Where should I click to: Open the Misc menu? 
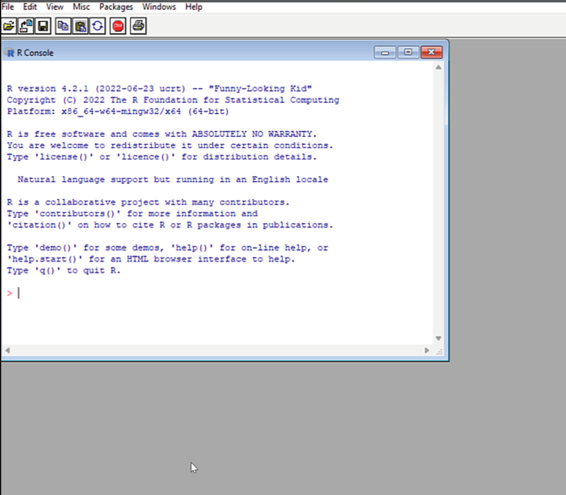click(x=81, y=7)
